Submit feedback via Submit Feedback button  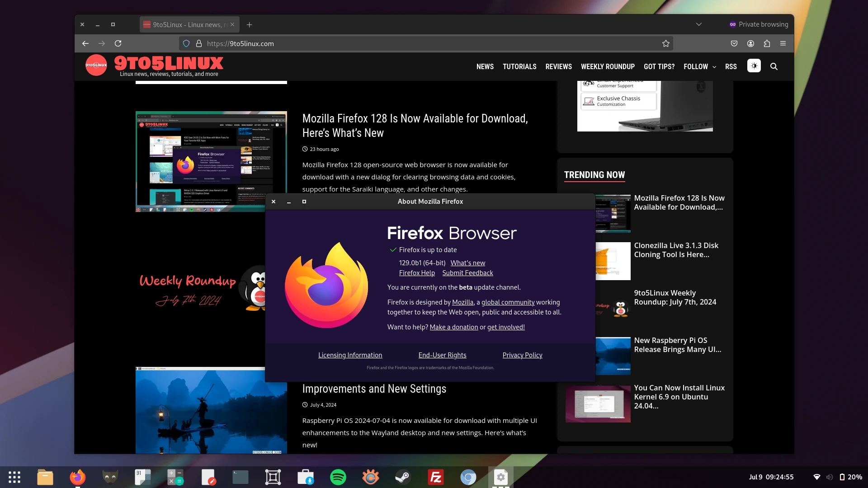(x=467, y=272)
